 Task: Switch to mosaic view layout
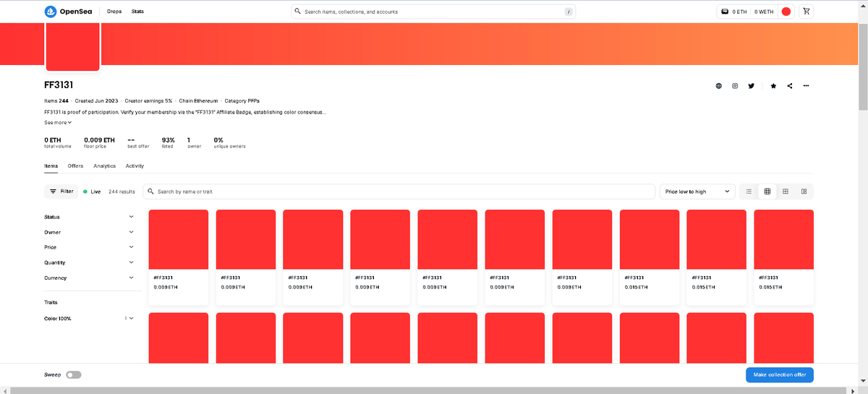pyautogui.click(x=804, y=192)
